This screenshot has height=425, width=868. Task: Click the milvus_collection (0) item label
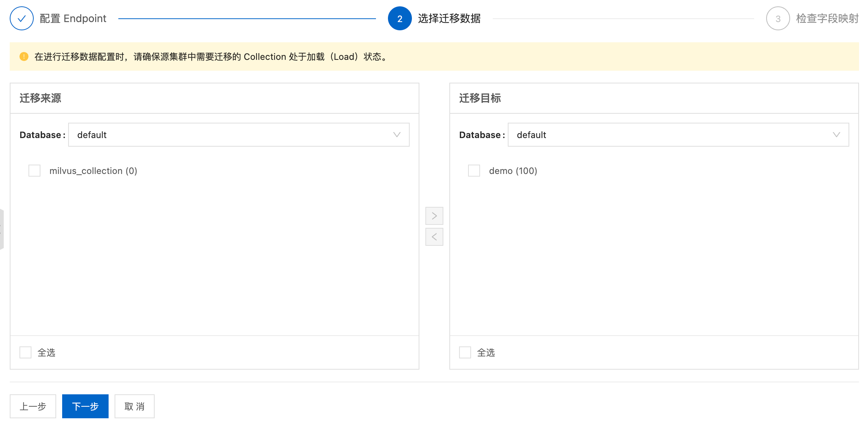(93, 171)
